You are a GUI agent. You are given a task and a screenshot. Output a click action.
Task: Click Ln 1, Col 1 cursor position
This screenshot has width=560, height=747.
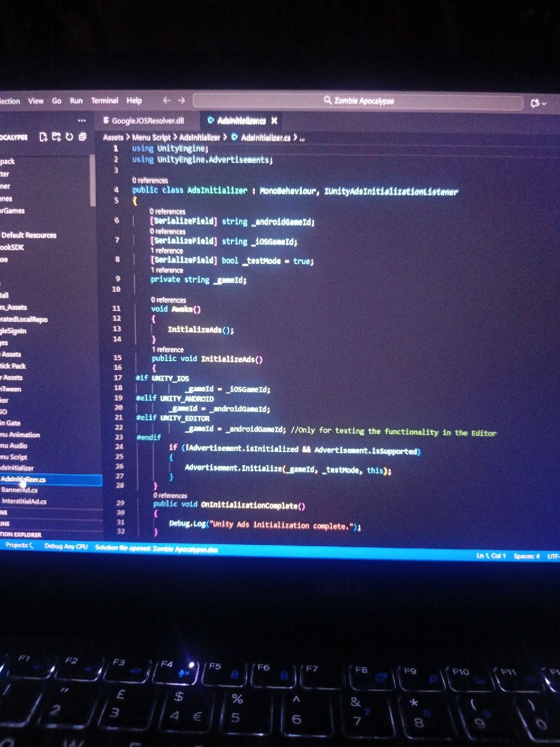(x=491, y=556)
